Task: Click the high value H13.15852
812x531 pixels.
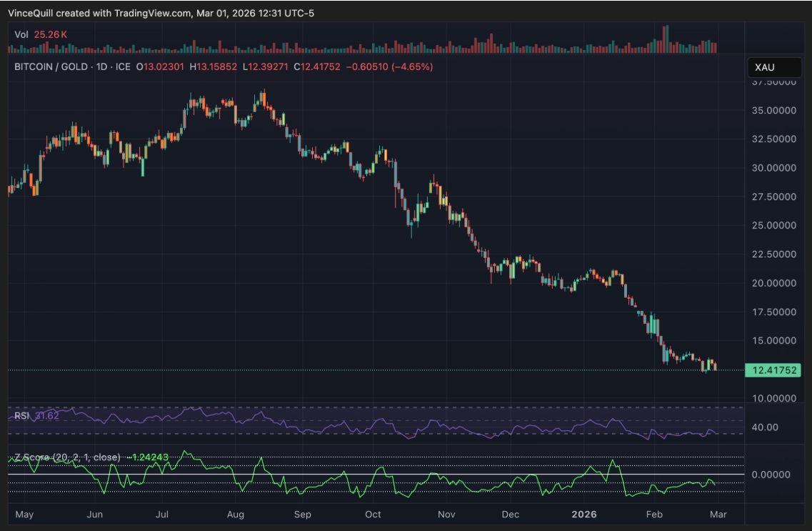Action: [x=213, y=67]
